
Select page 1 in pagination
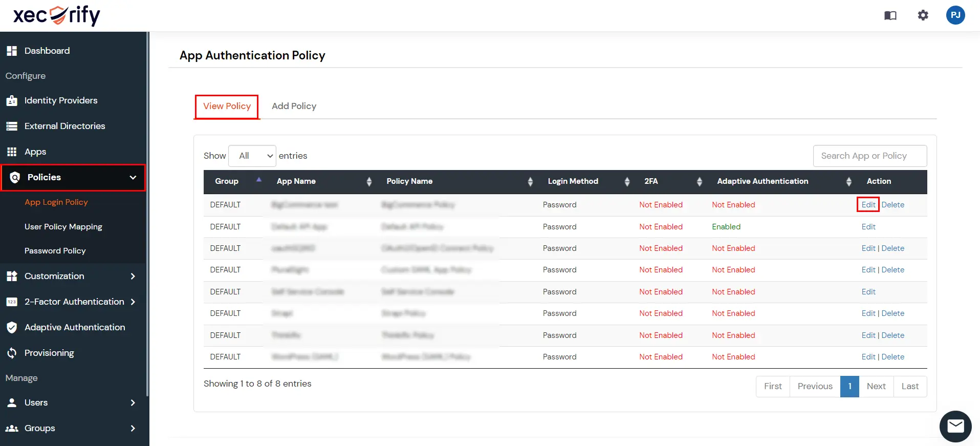[x=850, y=386]
